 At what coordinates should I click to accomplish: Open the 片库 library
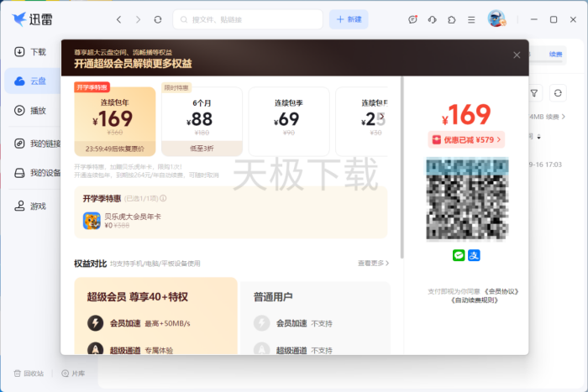tap(73, 374)
